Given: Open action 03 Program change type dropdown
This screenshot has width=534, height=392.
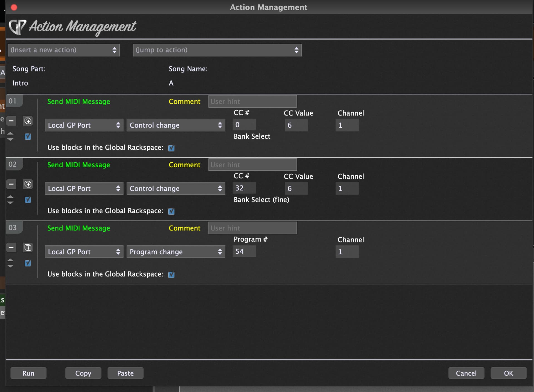Looking at the screenshot, I should [175, 252].
